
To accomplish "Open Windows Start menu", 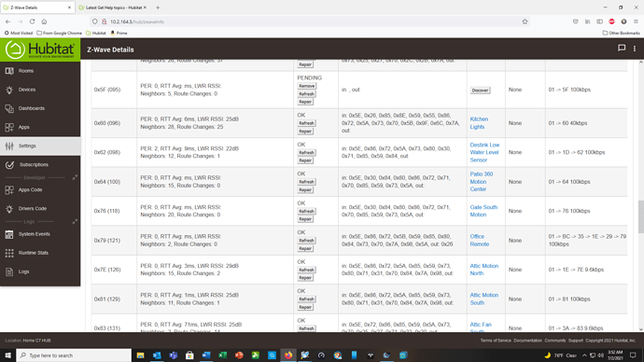I will pos(7,355).
